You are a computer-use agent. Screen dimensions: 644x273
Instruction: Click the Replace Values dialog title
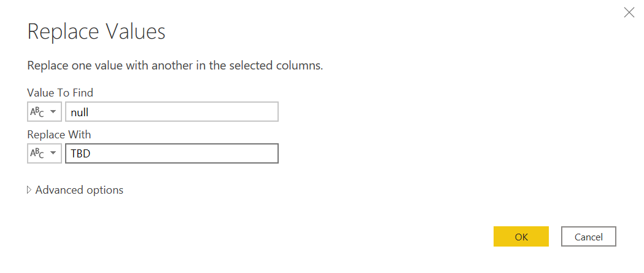tap(96, 32)
